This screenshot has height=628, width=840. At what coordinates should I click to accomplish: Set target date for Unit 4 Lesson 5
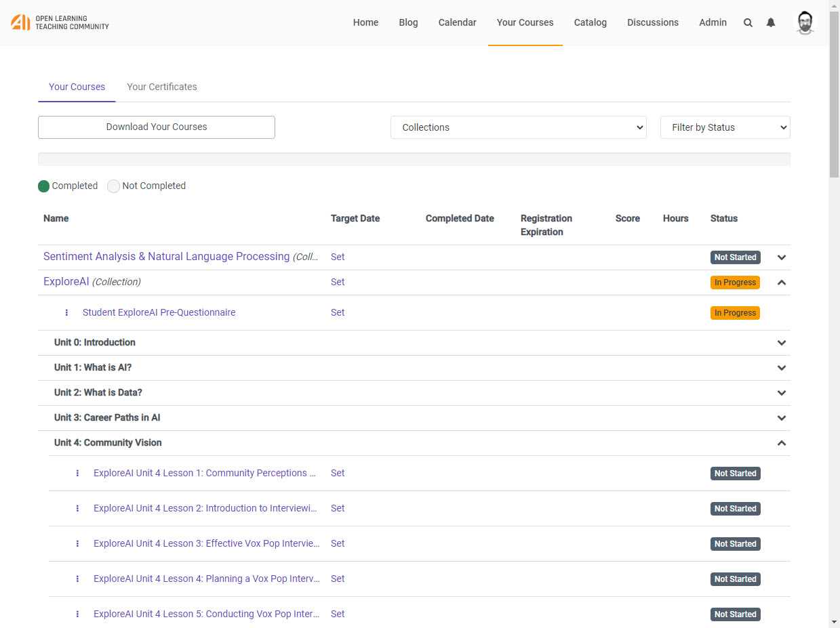click(x=338, y=614)
